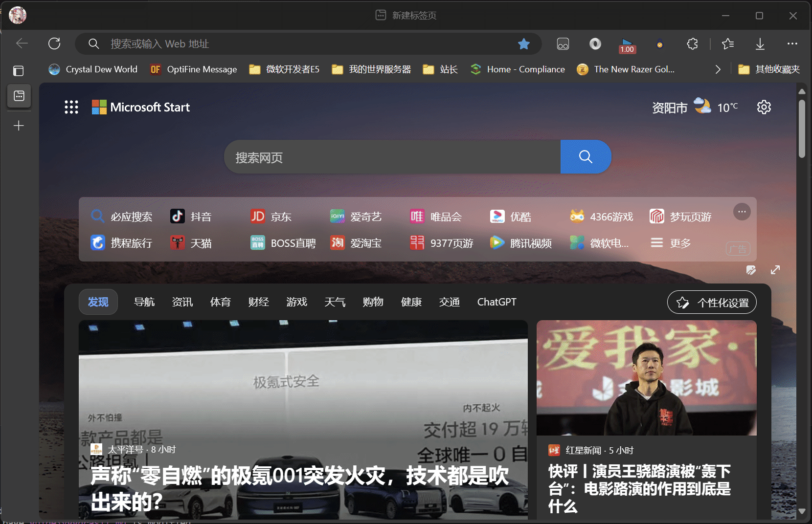This screenshot has height=524, width=812.
Task: Show more bookmarks with the chevron
Action: tap(718, 69)
